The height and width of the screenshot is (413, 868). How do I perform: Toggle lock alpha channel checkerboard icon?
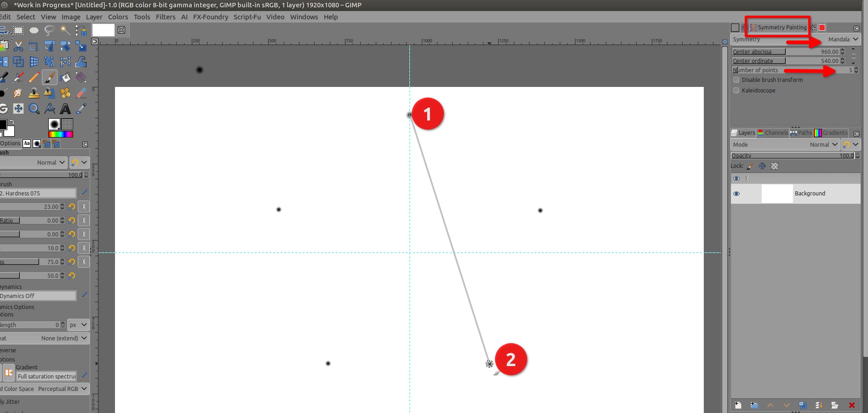click(x=775, y=166)
